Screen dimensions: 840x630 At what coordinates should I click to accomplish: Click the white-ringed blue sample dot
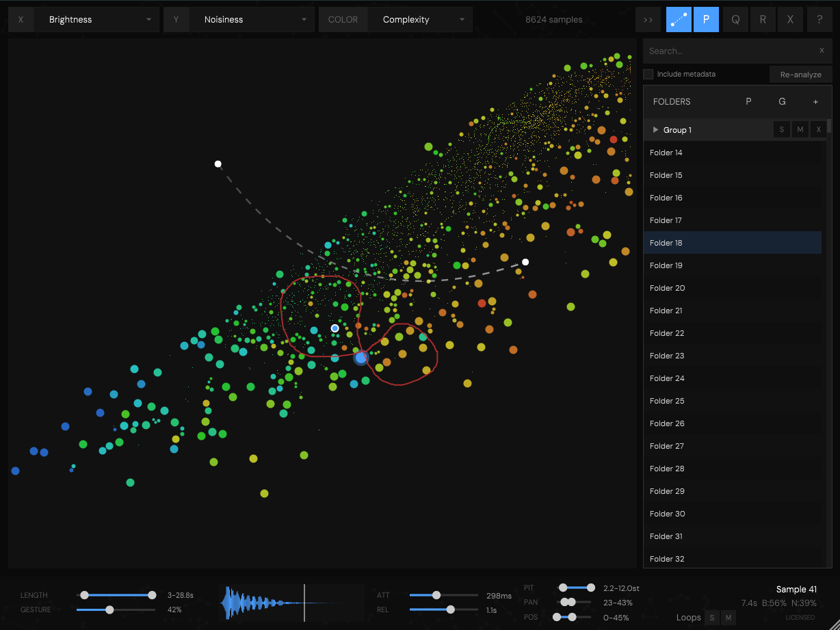coord(334,328)
